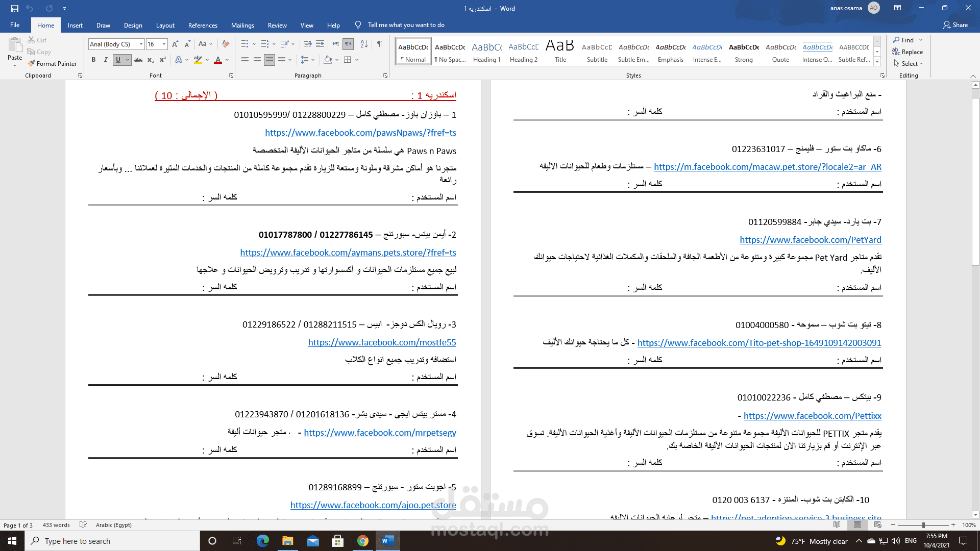This screenshot has height=551, width=980.
Task: Open the Layout ribbon tab
Action: coord(165,25)
